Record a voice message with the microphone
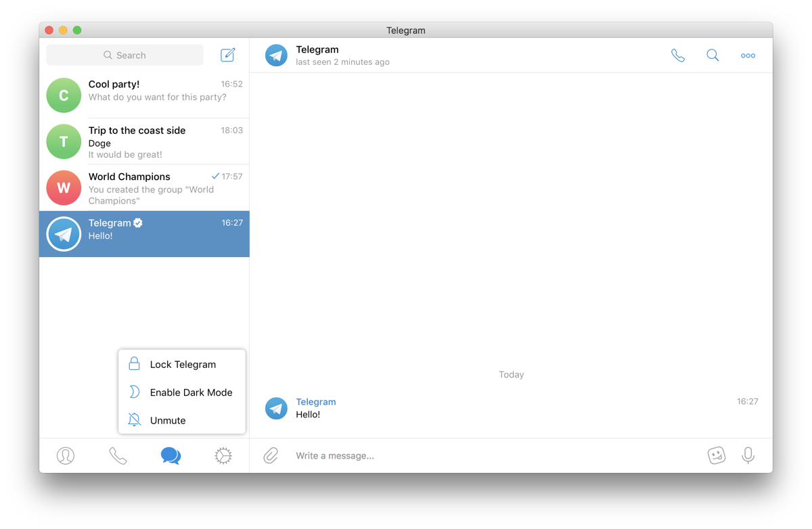This screenshot has height=529, width=812. pos(748,455)
